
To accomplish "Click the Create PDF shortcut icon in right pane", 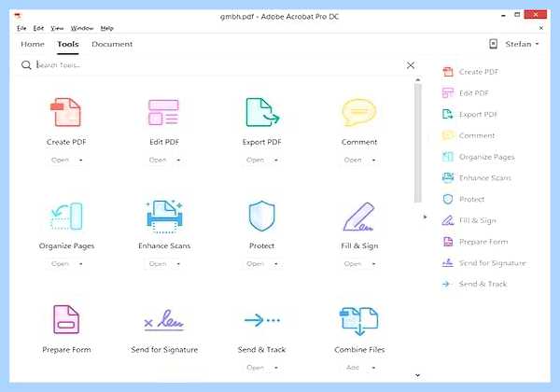I will tap(448, 72).
